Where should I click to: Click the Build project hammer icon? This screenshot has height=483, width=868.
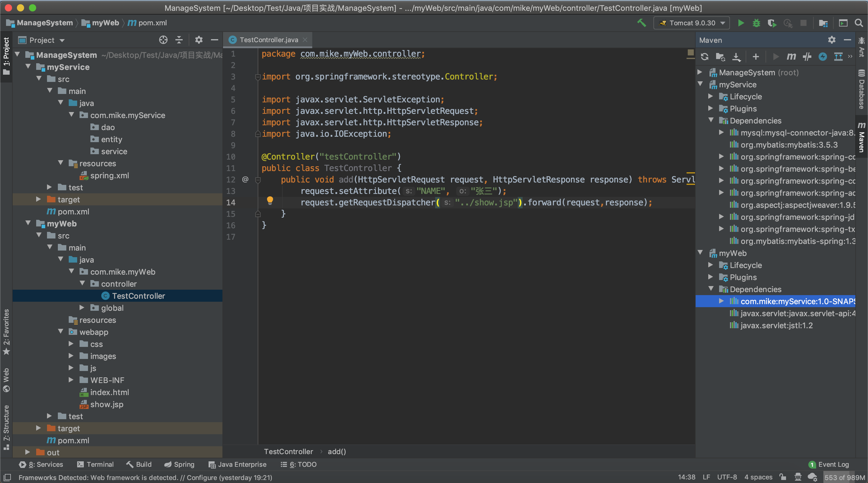pos(641,23)
